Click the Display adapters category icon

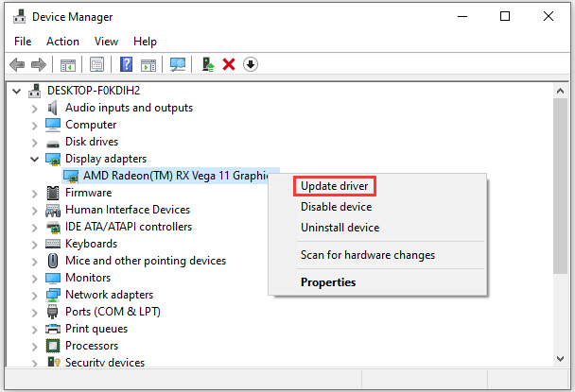(53, 159)
